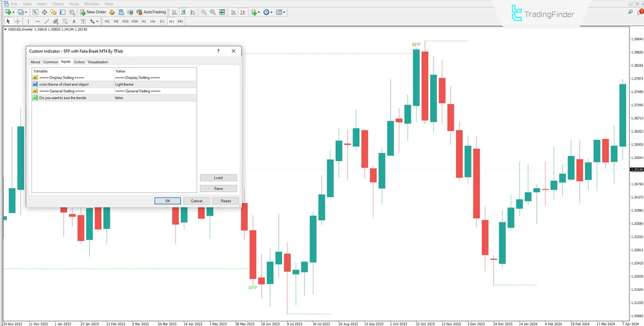This screenshot has height=326, width=644.
Task: Pick the text label tool
Action: (74, 21)
